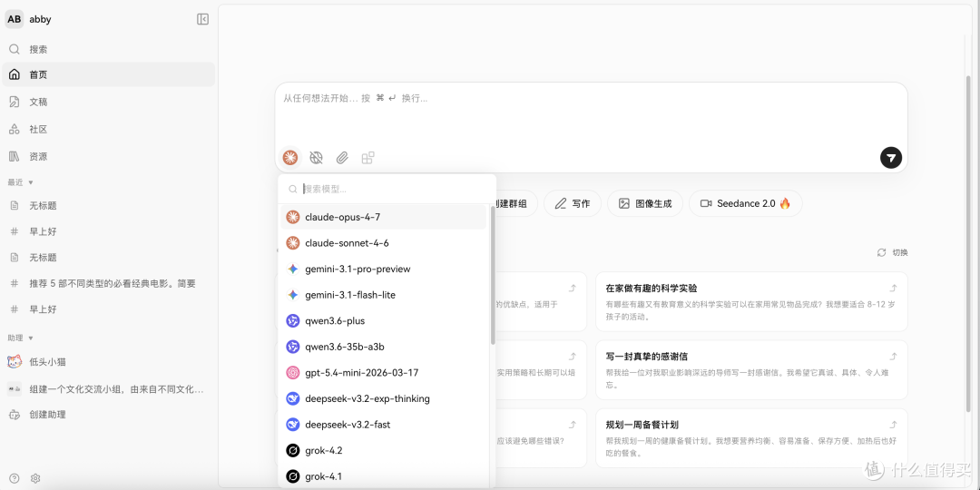The width and height of the screenshot is (980, 490).
Task: Open the first 无标题 document
Action: coord(109,206)
